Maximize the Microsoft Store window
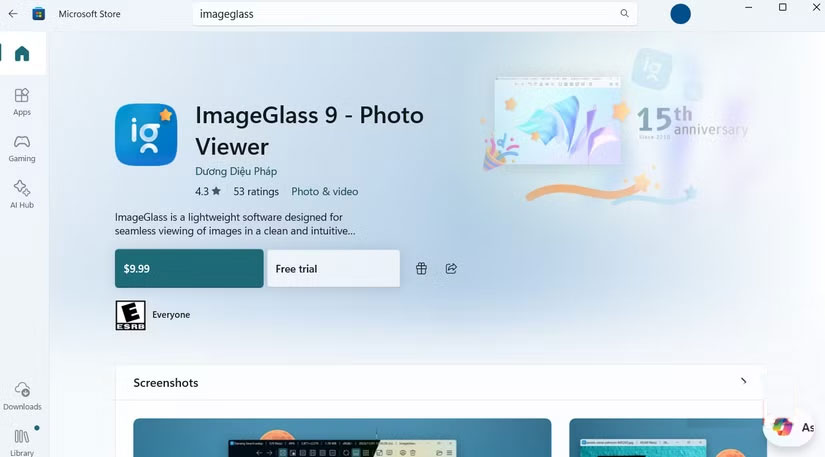The image size is (825, 457). click(782, 7)
